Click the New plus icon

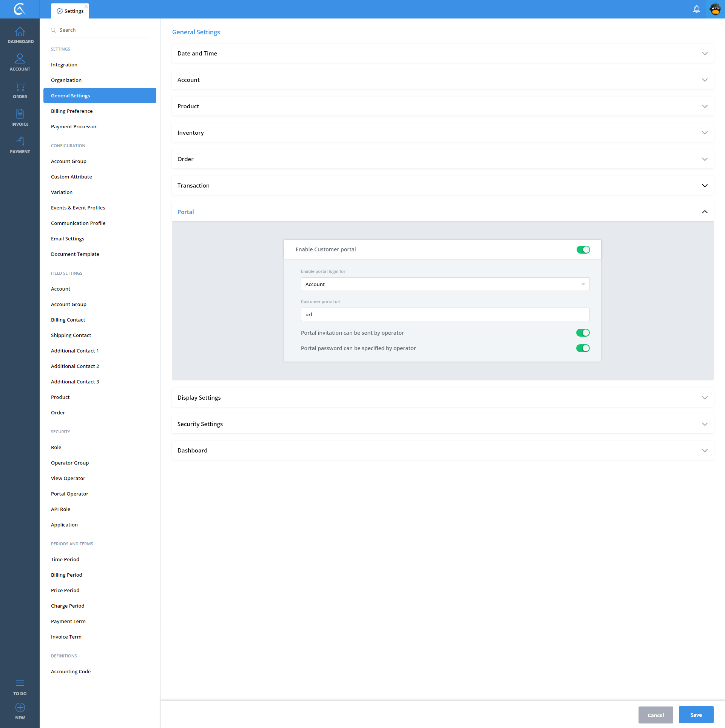20,708
